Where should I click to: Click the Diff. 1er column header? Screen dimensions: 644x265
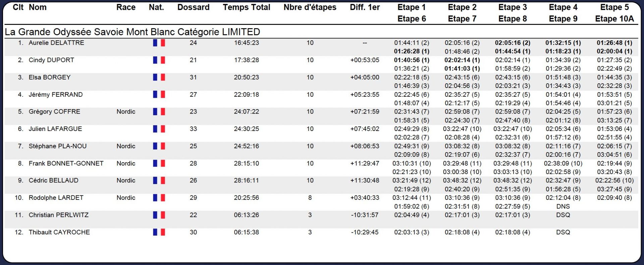click(x=365, y=7)
